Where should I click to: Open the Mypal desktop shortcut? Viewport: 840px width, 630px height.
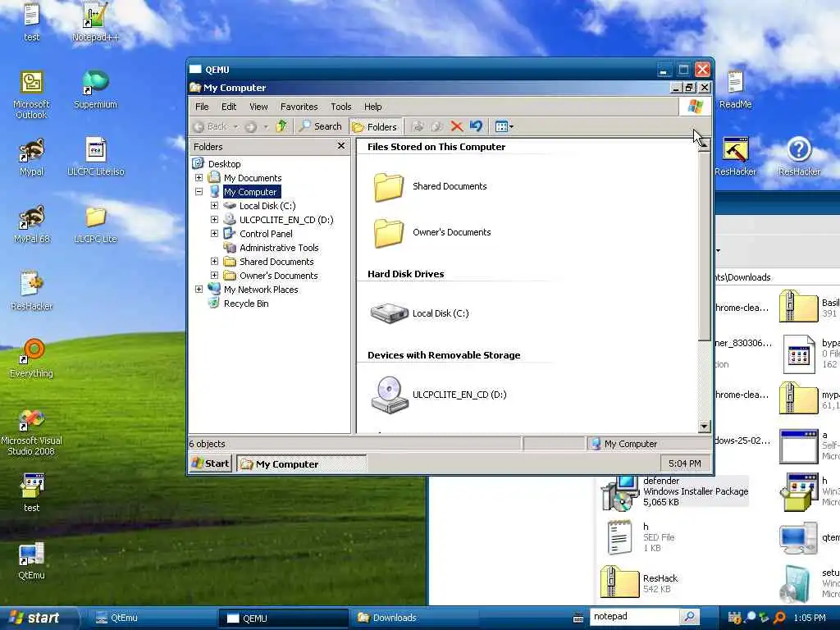click(31, 157)
